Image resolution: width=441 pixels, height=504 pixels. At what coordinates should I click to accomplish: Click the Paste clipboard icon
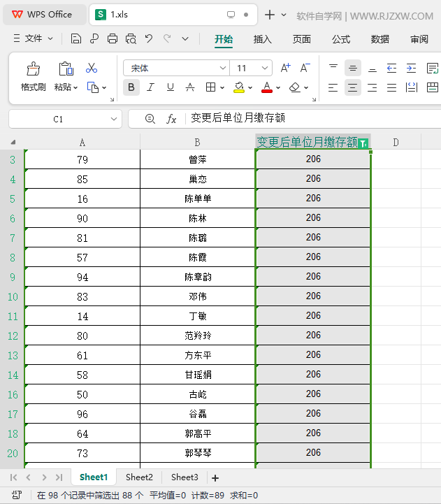tap(66, 69)
